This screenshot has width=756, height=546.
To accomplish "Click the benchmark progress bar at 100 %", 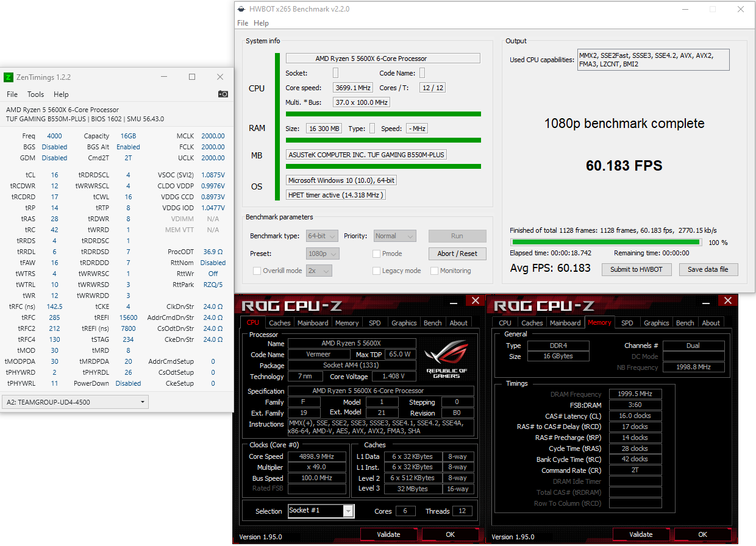I will [605, 242].
